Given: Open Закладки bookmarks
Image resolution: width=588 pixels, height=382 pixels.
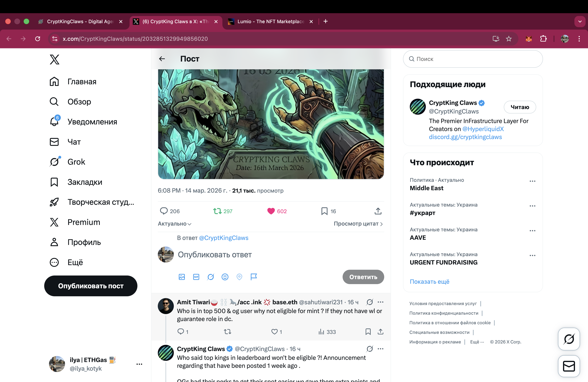Looking at the screenshot, I should pyautogui.click(x=76, y=182).
